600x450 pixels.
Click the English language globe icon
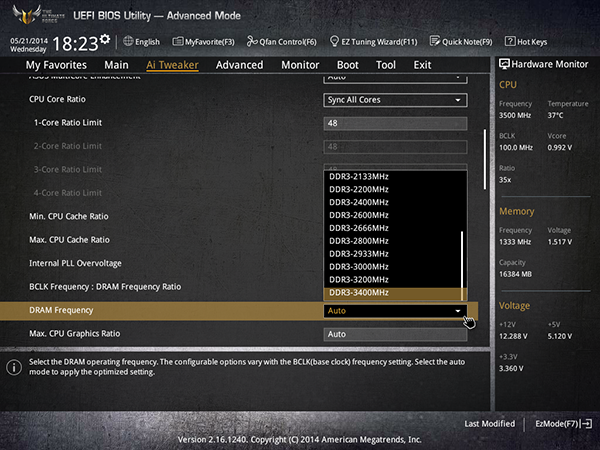[128, 41]
